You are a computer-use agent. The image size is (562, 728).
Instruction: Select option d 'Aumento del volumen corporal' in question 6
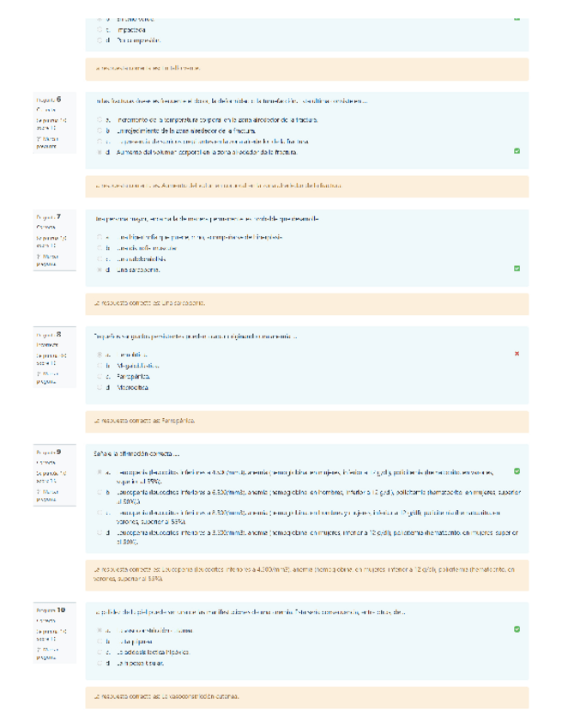point(100,152)
